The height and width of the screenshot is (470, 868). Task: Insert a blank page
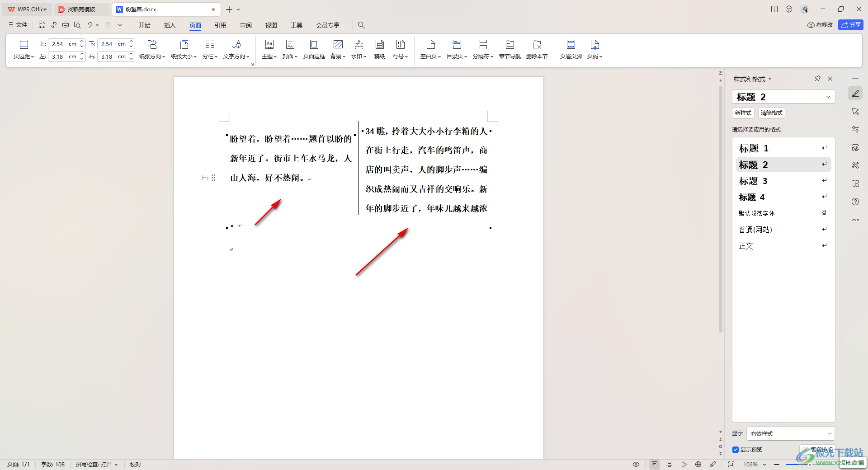point(430,49)
